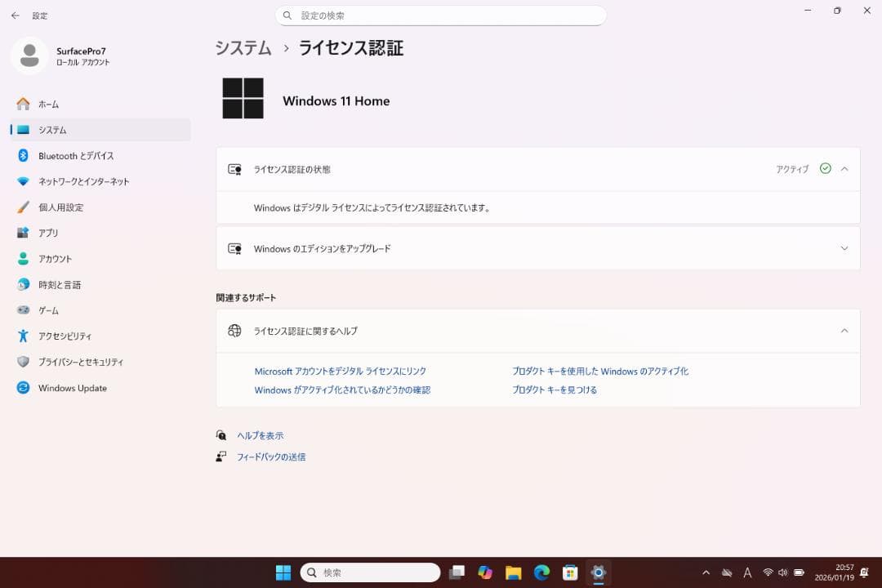Click the 設定の検索 search field
The height and width of the screenshot is (588, 882).
point(441,16)
